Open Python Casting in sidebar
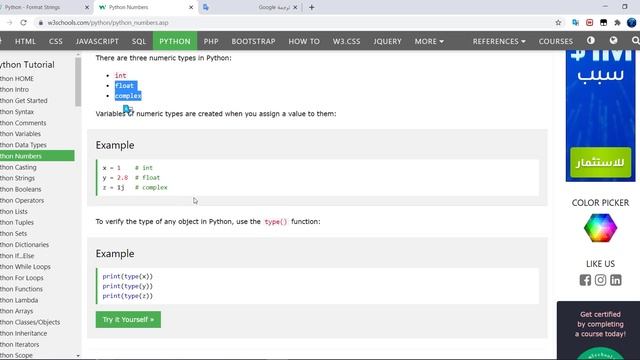640x360 pixels. pos(37,167)
